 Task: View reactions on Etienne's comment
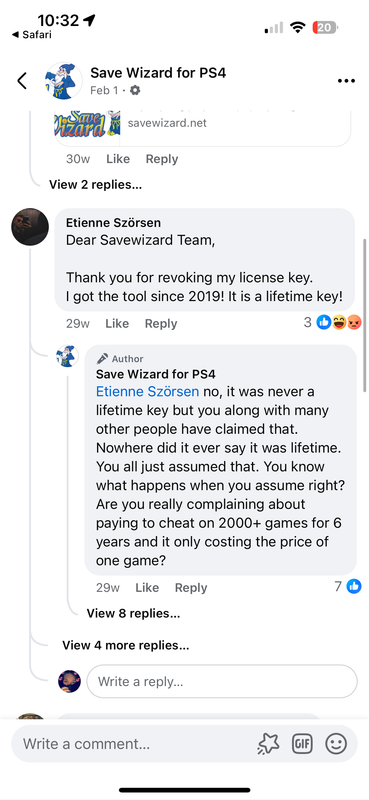(332, 322)
